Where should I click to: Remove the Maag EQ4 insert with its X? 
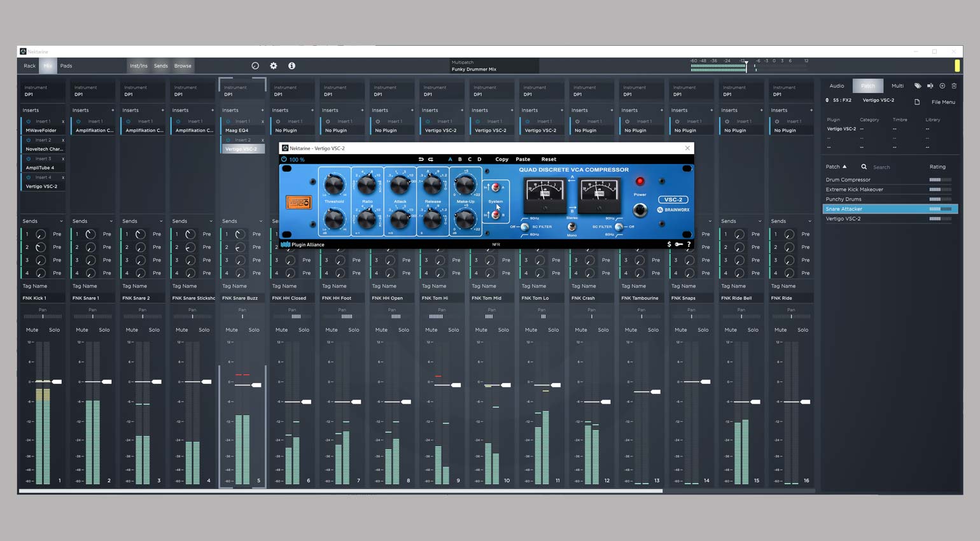262,121
